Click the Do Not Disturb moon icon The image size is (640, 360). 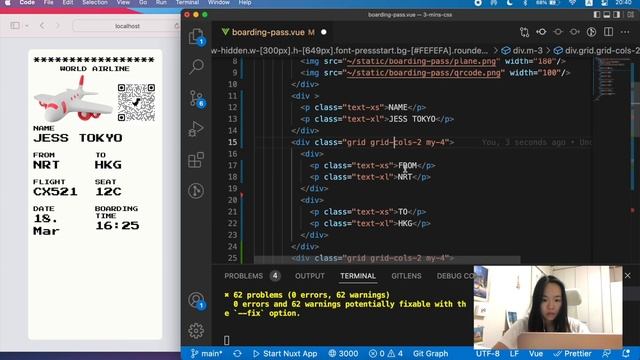point(510,2)
